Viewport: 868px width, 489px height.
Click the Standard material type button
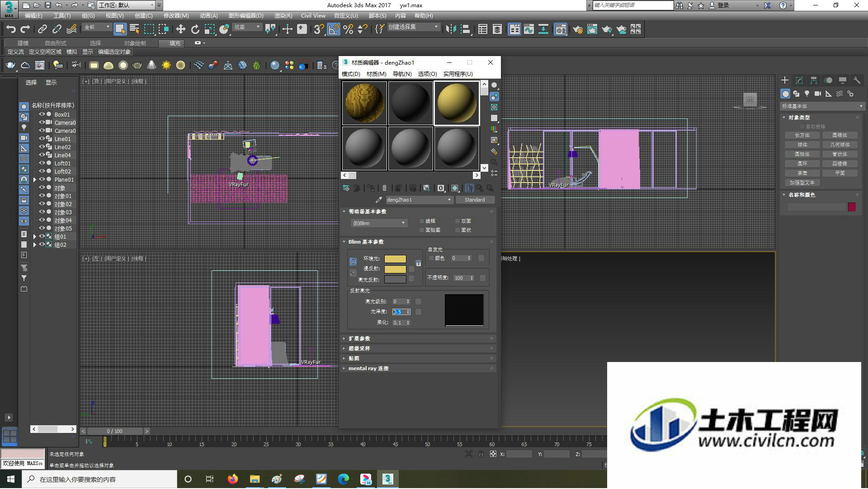point(475,200)
